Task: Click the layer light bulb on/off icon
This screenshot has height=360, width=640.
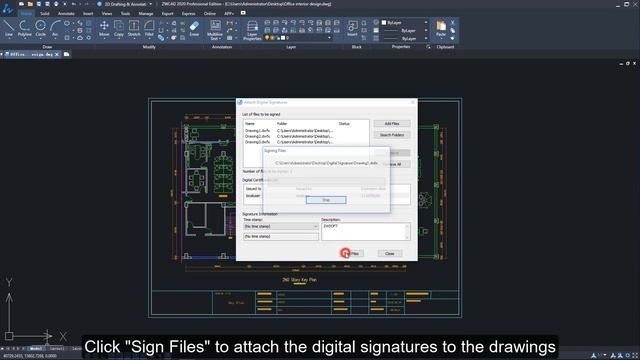Action: tap(267, 38)
